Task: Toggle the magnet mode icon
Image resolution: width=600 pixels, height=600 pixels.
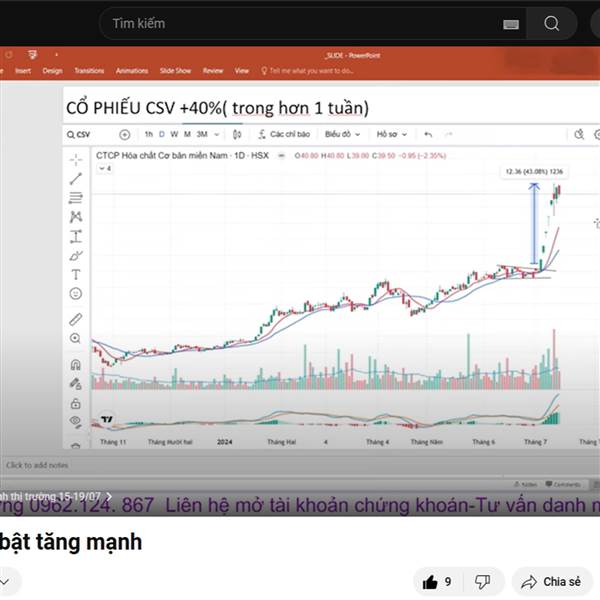Action: (75, 365)
